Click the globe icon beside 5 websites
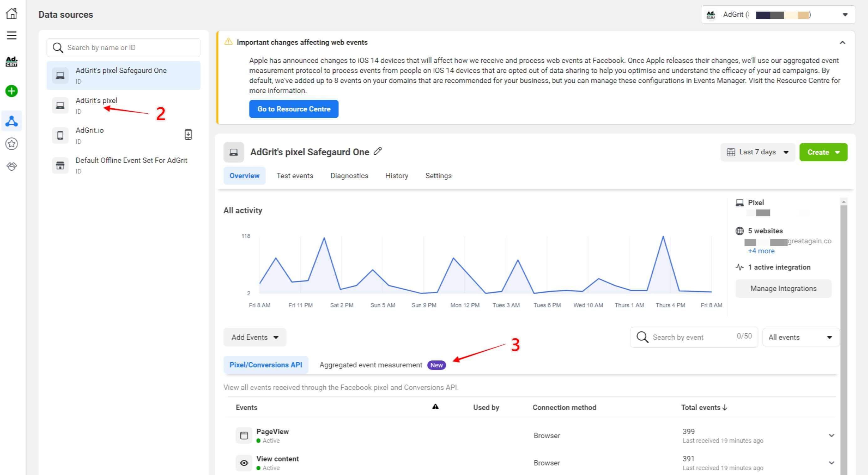This screenshot has height=475, width=868. [x=740, y=231]
